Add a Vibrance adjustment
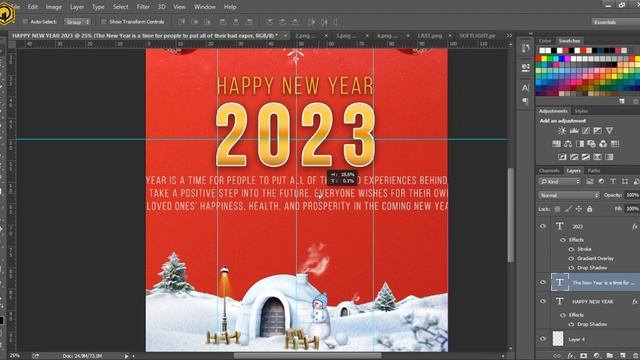Image resolution: width=640 pixels, height=360 pixels. (609, 131)
